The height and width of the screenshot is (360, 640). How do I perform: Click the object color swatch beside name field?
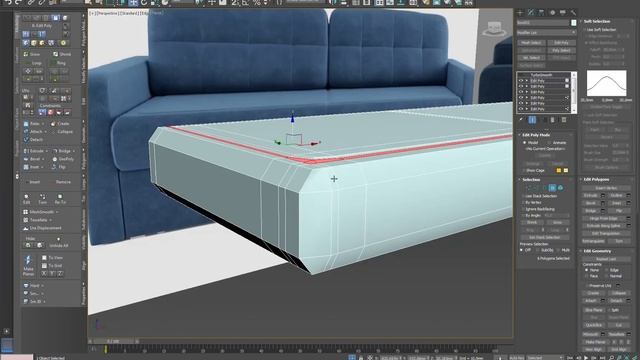coord(573,22)
